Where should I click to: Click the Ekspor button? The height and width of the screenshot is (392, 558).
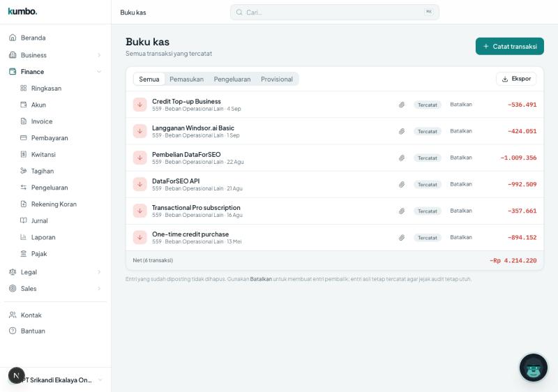point(516,79)
